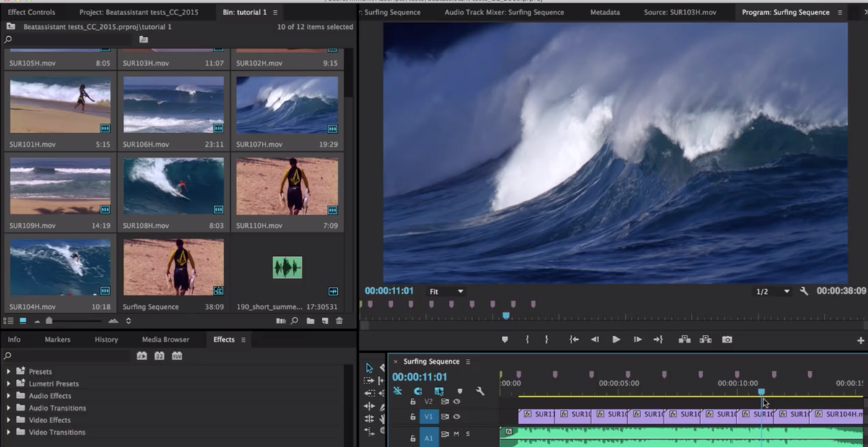Solo track A1
The width and height of the screenshot is (868, 447).
[467, 434]
